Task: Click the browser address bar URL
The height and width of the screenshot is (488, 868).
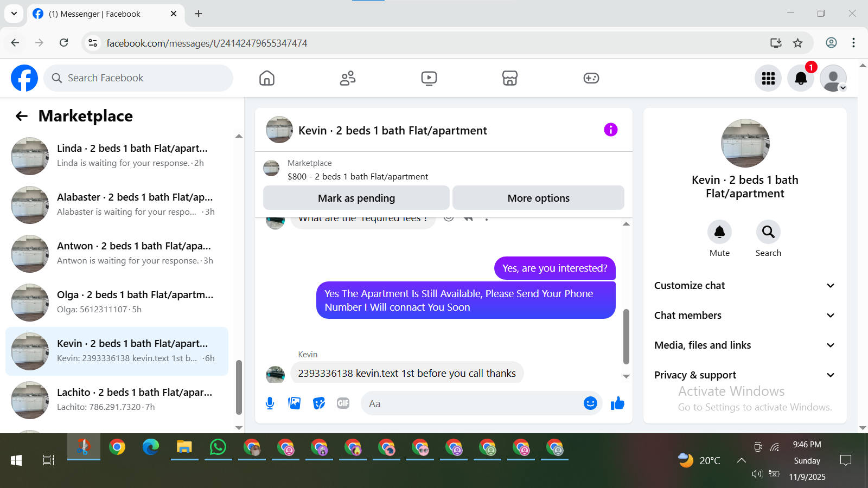Action: pos(207,43)
